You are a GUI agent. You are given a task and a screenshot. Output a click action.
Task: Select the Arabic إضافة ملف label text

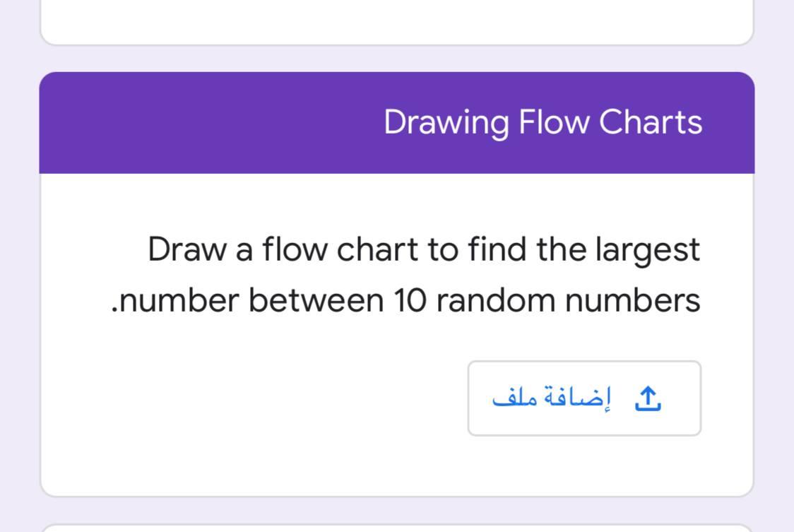tap(558, 398)
